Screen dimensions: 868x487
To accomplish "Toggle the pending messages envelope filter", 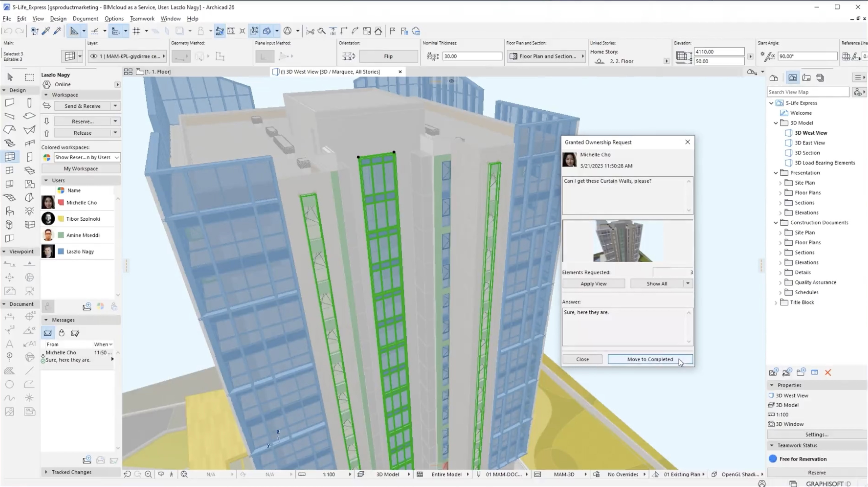I will click(47, 333).
